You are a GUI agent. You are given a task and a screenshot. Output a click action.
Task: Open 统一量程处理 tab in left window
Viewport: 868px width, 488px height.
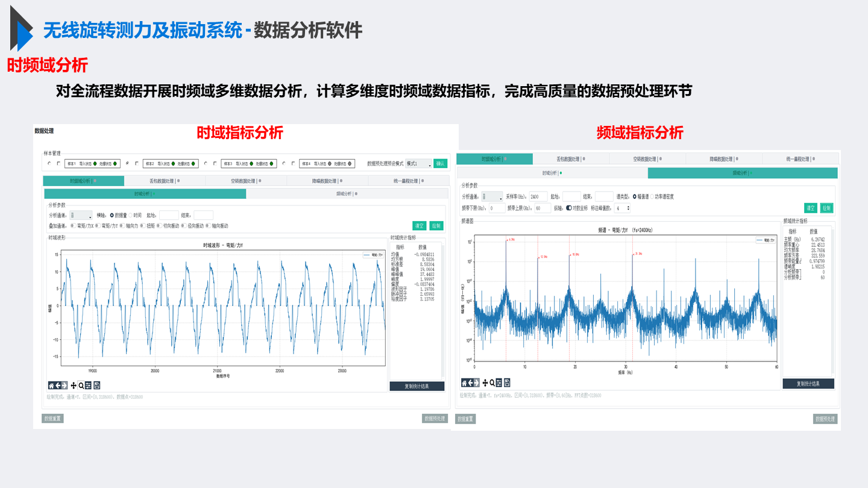click(409, 181)
